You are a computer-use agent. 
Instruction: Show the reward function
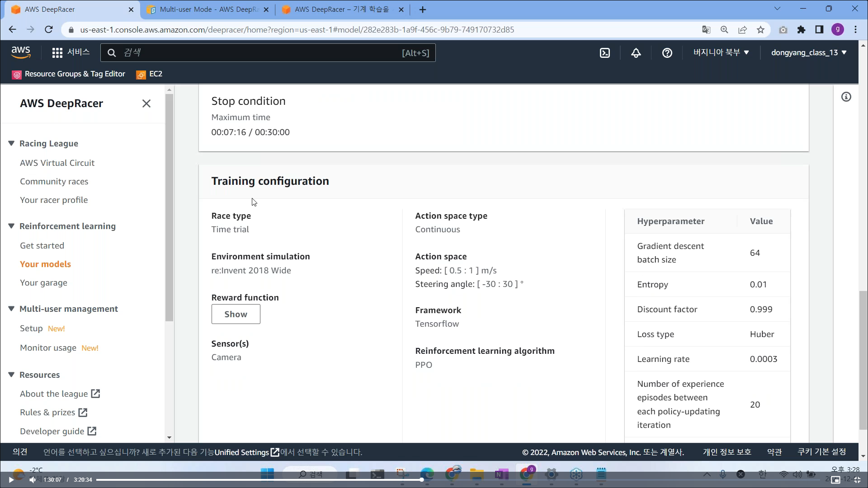coord(236,314)
